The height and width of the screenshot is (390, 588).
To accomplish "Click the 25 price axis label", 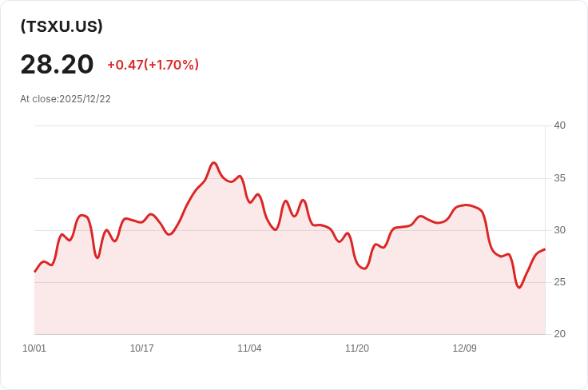I will (560, 282).
